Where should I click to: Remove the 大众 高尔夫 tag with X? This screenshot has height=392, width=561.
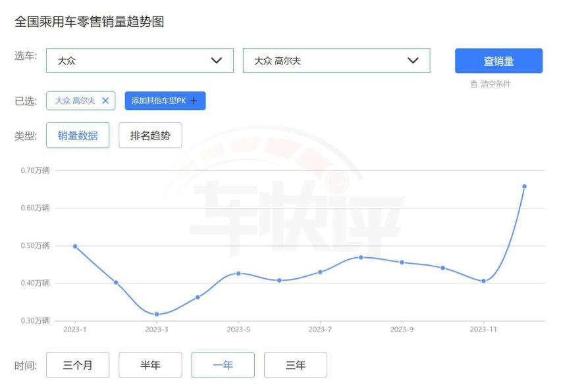pos(105,101)
